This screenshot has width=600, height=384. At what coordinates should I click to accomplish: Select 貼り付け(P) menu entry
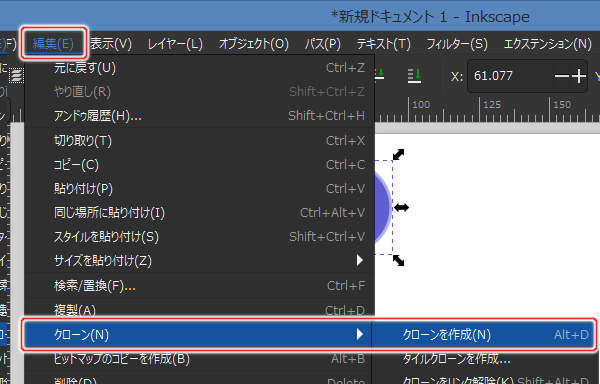point(199,189)
